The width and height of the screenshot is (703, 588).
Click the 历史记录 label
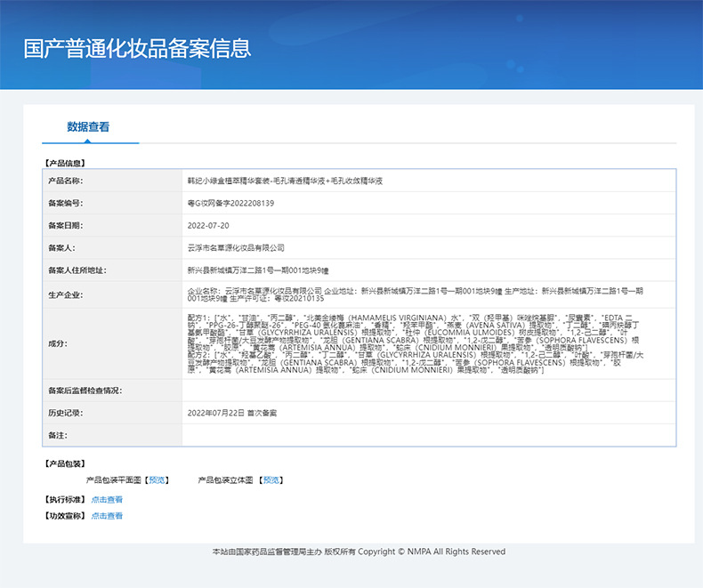coord(66,413)
